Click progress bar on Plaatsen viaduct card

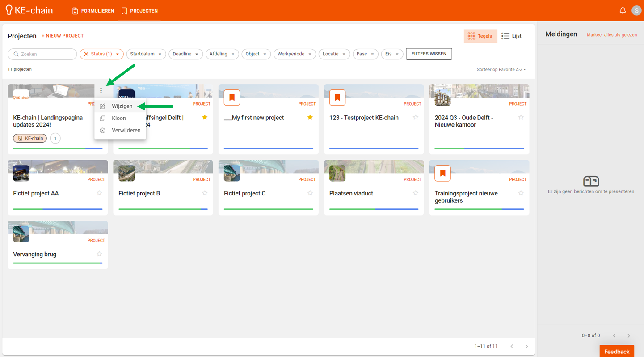coord(374,209)
